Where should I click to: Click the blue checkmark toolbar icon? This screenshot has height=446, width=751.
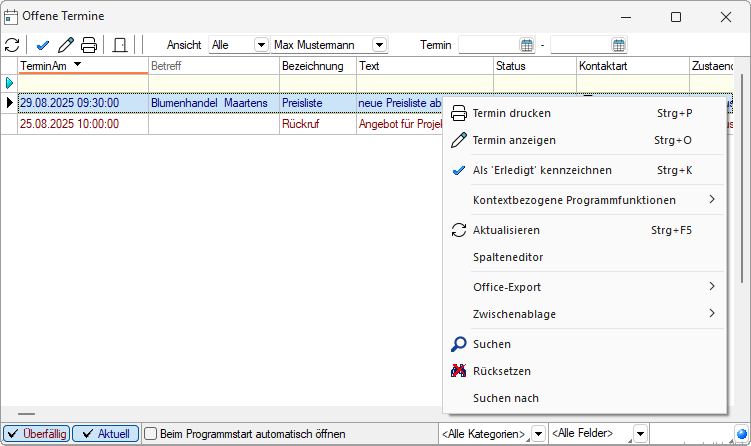pyautogui.click(x=42, y=45)
